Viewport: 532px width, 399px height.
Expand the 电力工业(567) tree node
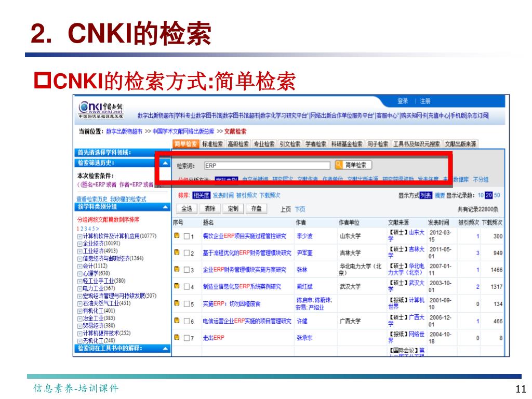[x=79, y=288]
